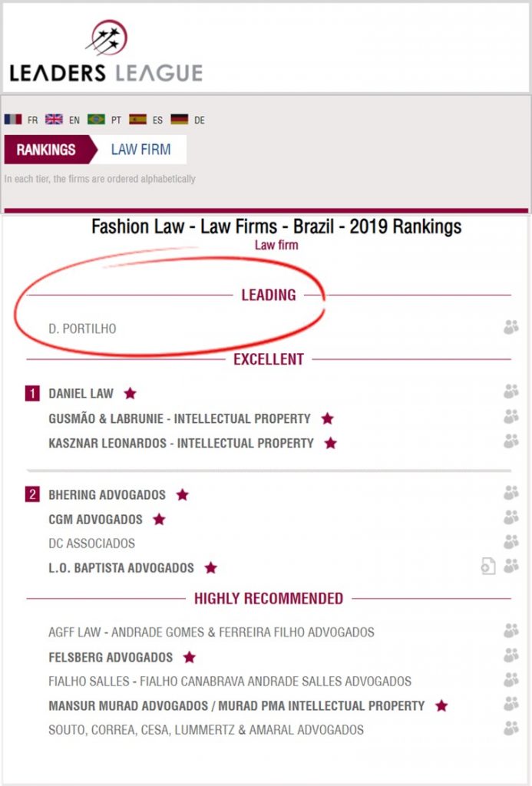
Task: Select the RANKINGS breadcrumb tab
Action: click(50, 150)
